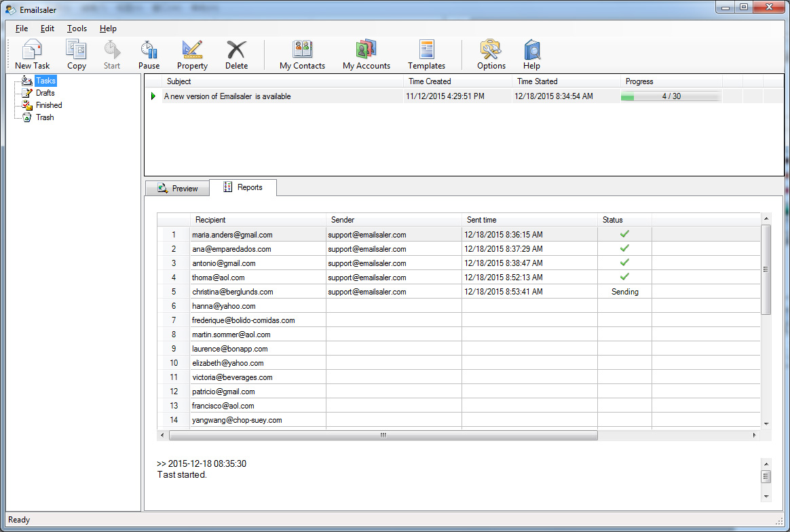This screenshot has width=790, height=532.
Task: Open the Edit menu
Action: (x=47, y=28)
